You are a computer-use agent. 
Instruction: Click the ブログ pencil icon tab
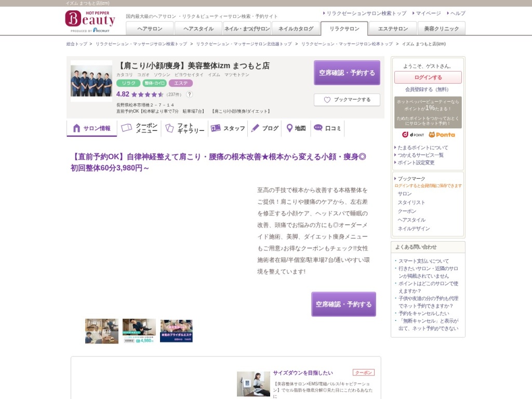255,128
